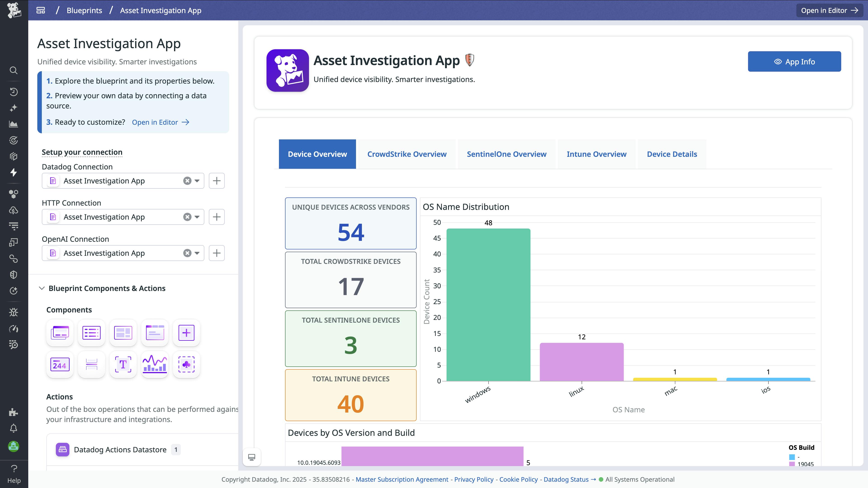Image resolution: width=868 pixels, height=488 pixels.
Task: Open the Search icon in the left sidebar
Action: tap(14, 70)
